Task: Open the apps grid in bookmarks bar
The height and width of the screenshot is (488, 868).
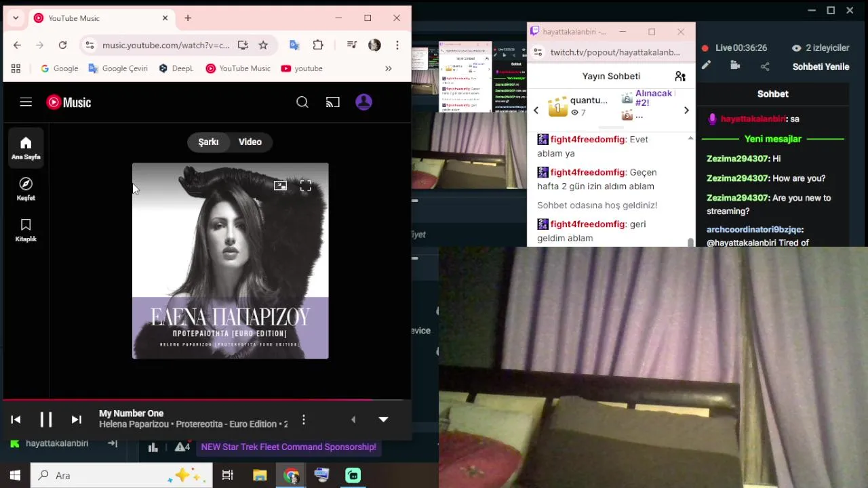Action: (16, 68)
